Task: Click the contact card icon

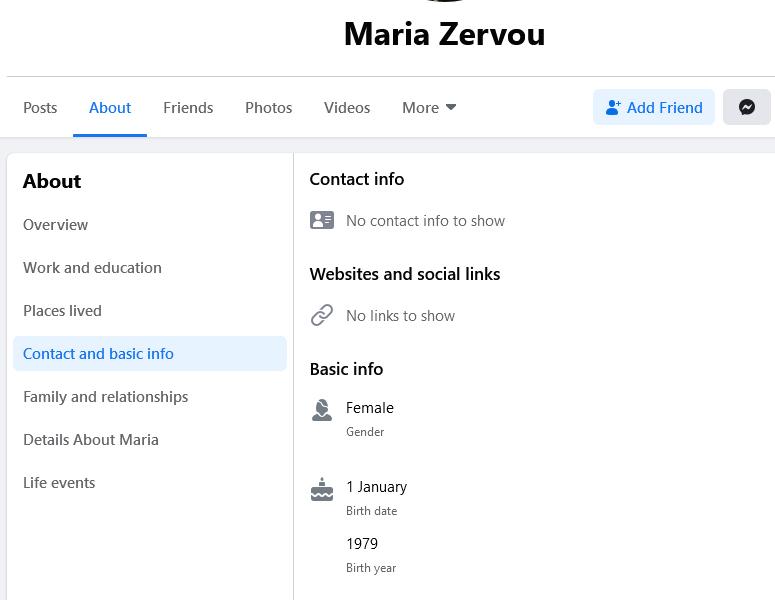Action: 321,220
